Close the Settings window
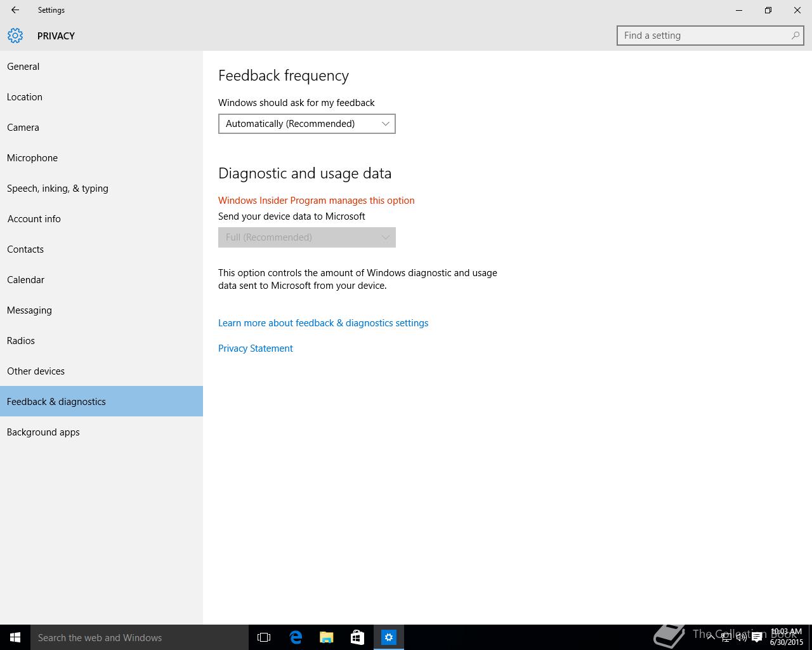The width and height of the screenshot is (812, 650). tap(797, 10)
